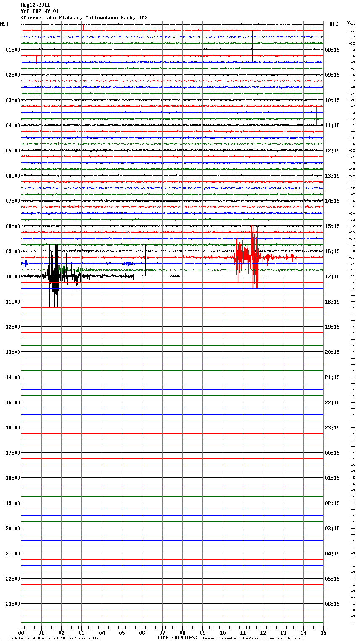Select the 05:00 MST time label

coord(13,151)
